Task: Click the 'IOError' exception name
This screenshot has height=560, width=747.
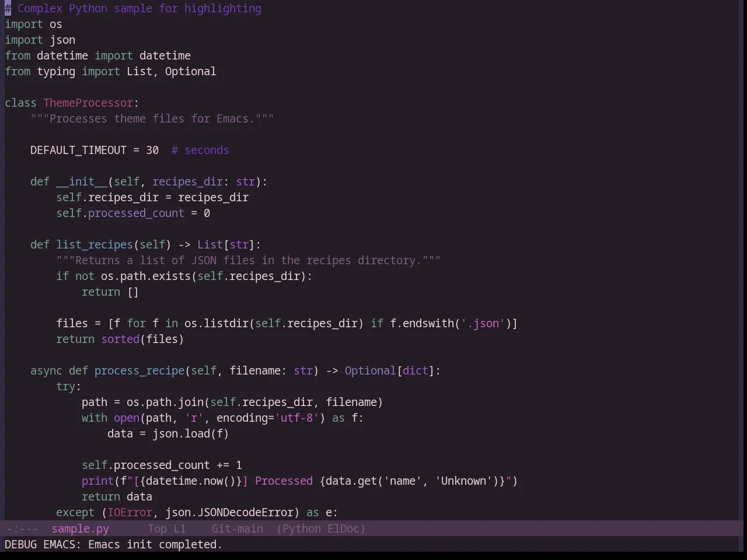Action: [x=130, y=512]
